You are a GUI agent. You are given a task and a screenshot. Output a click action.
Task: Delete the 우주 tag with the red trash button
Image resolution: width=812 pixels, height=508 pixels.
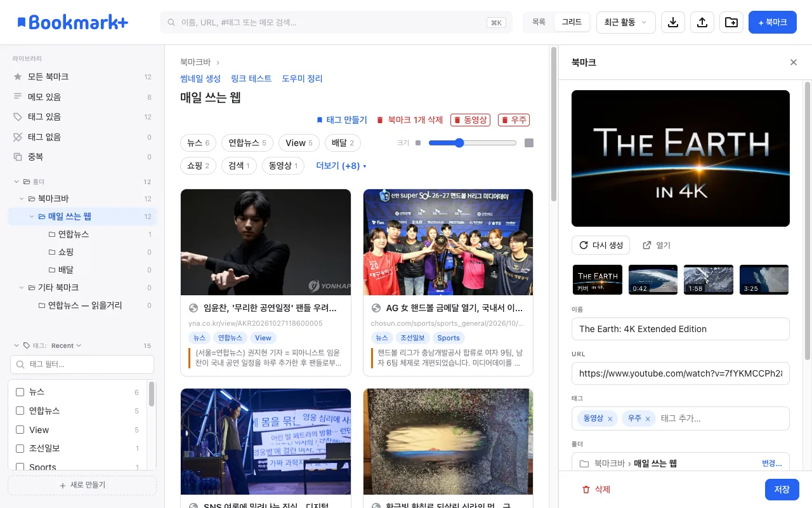514,120
